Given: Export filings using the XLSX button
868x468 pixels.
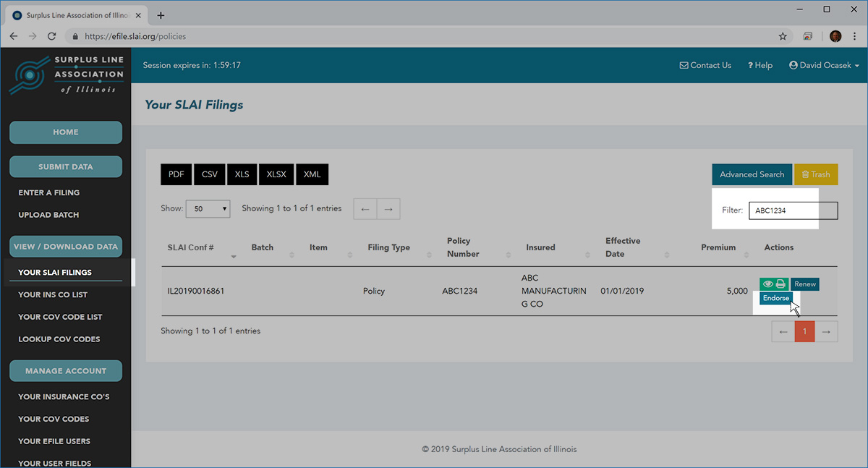Looking at the screenshot, I should 276,174.
